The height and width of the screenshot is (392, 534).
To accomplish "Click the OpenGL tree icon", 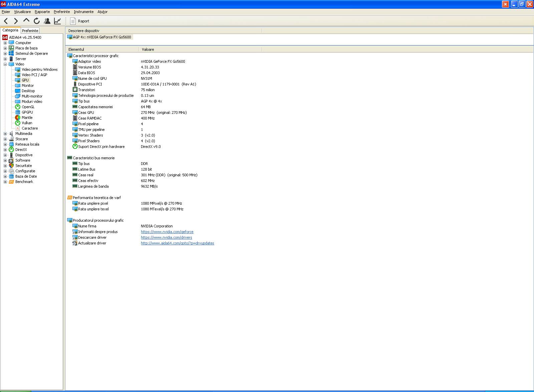I will point(18,107).
